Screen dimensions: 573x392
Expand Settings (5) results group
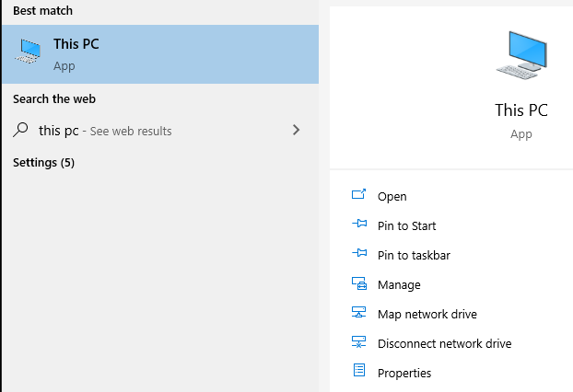[43, 163]
